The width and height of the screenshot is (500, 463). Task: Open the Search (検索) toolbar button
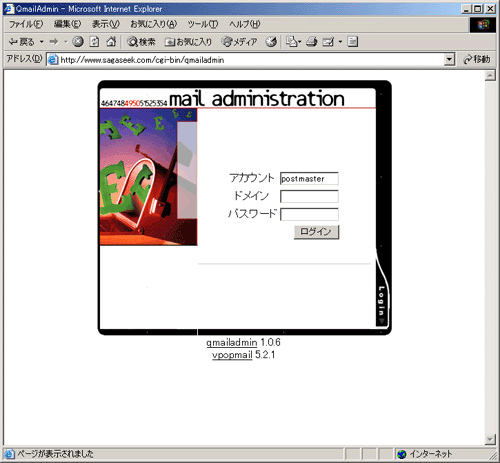point(141,42)
